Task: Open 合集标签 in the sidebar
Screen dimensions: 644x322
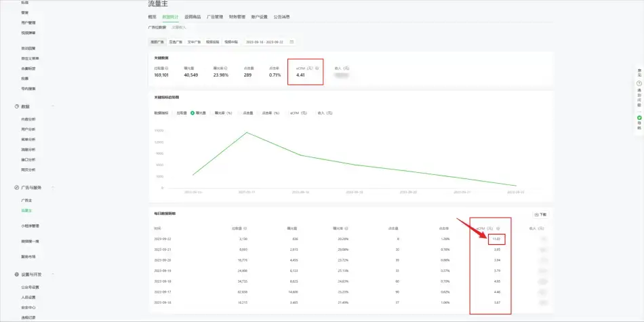Action: coord(28,68)
